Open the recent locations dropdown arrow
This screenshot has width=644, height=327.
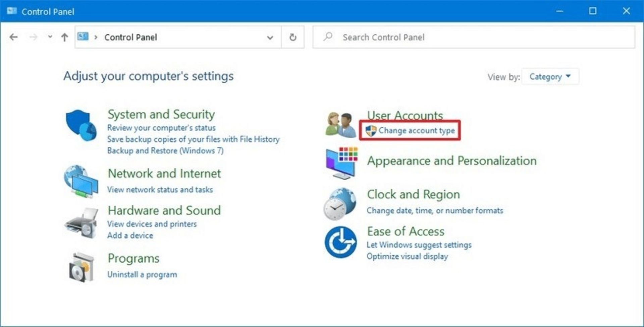pos(50,37)
